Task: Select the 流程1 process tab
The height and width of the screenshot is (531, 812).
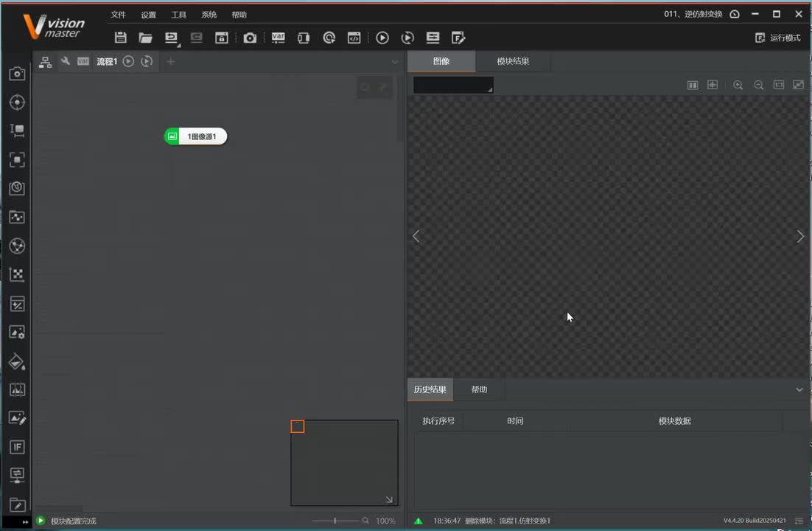Action: click(107, 62)
